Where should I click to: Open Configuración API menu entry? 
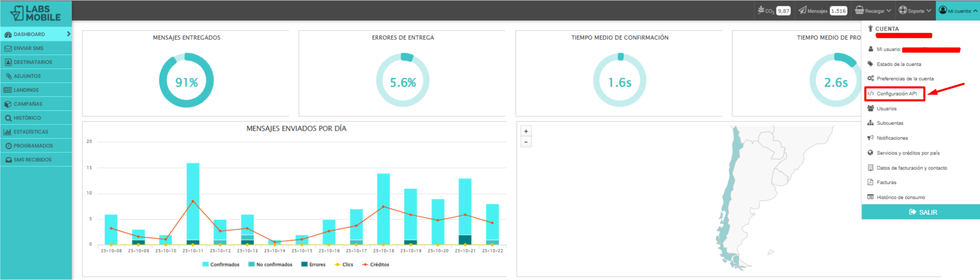896,94
